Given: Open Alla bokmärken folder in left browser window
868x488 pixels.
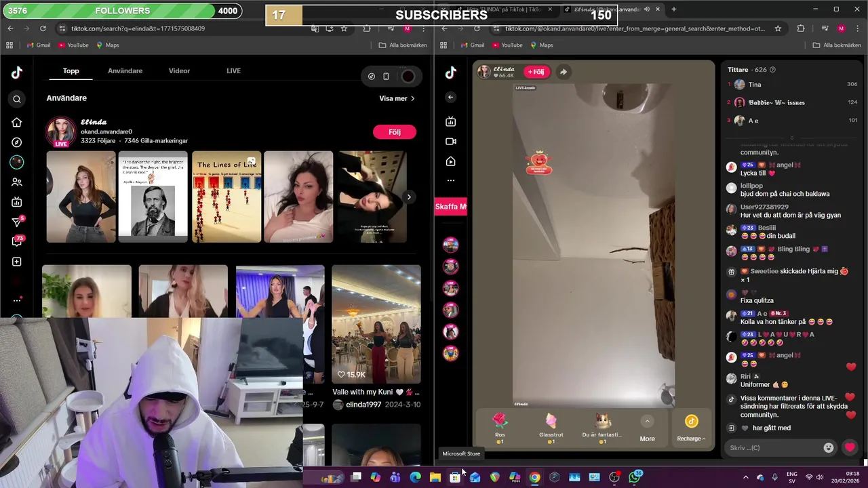Looking at the screenshot, I should tap(403, 45).
